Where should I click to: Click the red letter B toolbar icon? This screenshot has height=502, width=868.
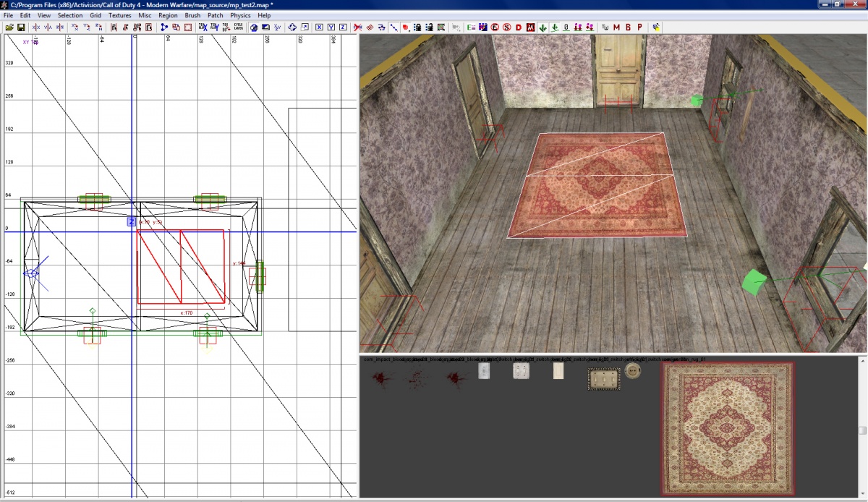pyautogui.click(x=628, y=27)
